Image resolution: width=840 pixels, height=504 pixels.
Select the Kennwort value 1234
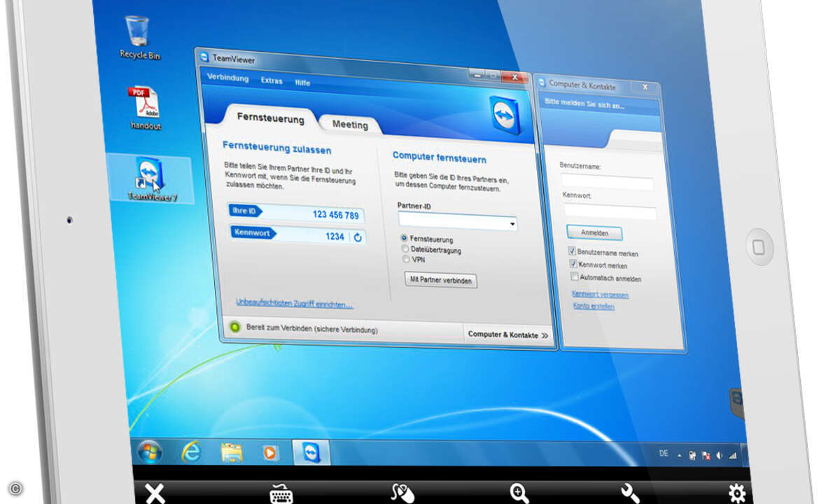(x=335, y=237)
